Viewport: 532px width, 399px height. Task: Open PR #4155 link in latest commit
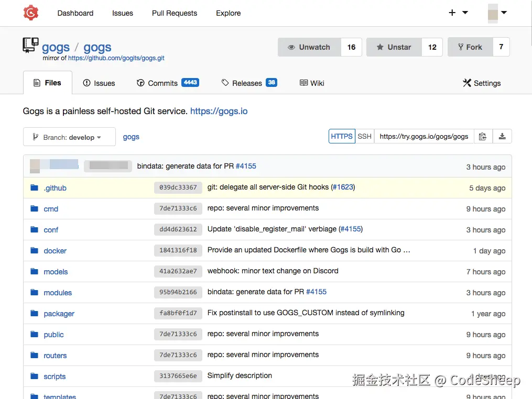(246, 166)
